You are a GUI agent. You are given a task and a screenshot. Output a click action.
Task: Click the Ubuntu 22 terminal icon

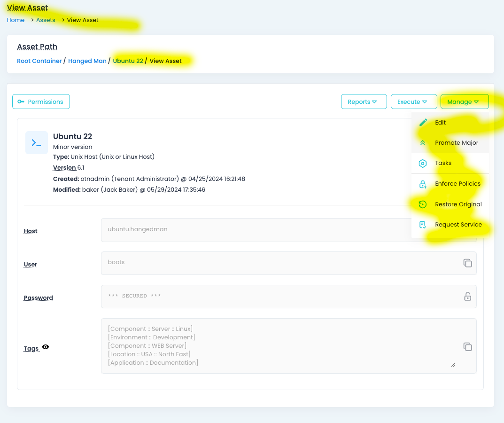36,142
